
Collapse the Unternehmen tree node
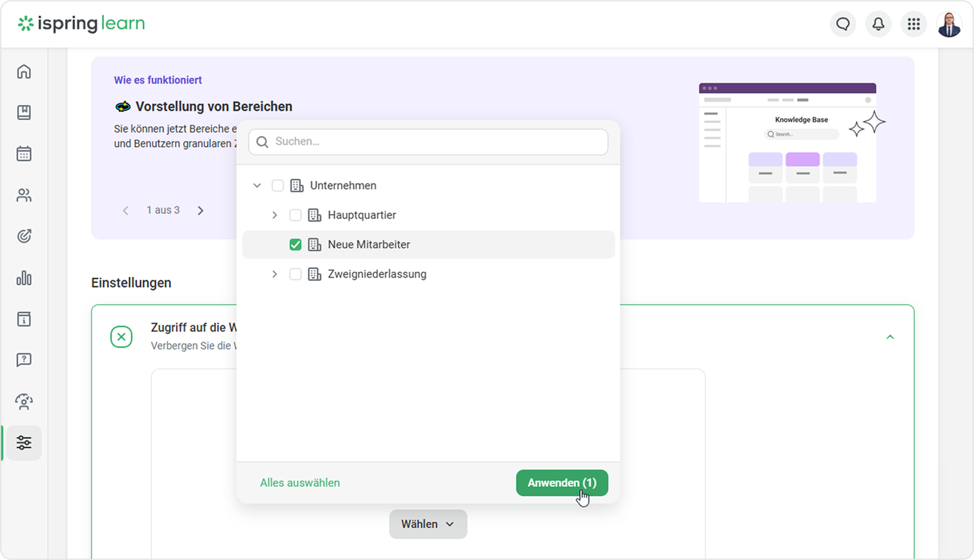point(257,186)
